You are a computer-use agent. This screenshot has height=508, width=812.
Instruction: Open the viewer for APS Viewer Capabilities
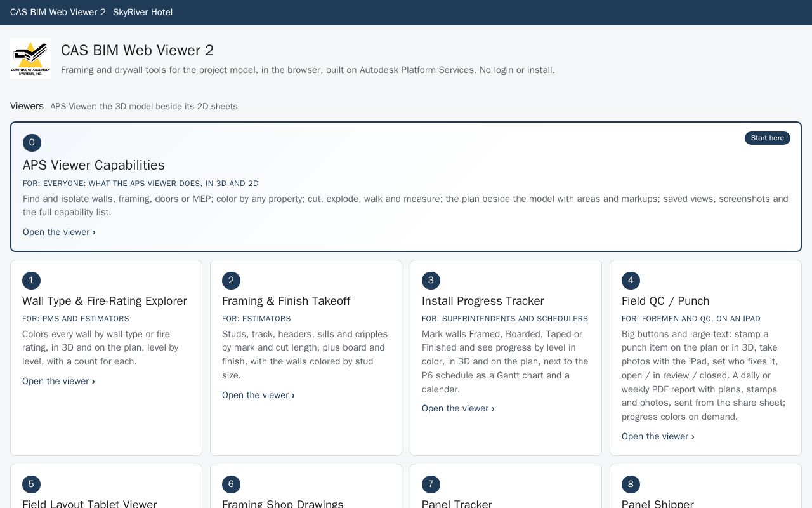pyautogui.click(x=59, y=232)
